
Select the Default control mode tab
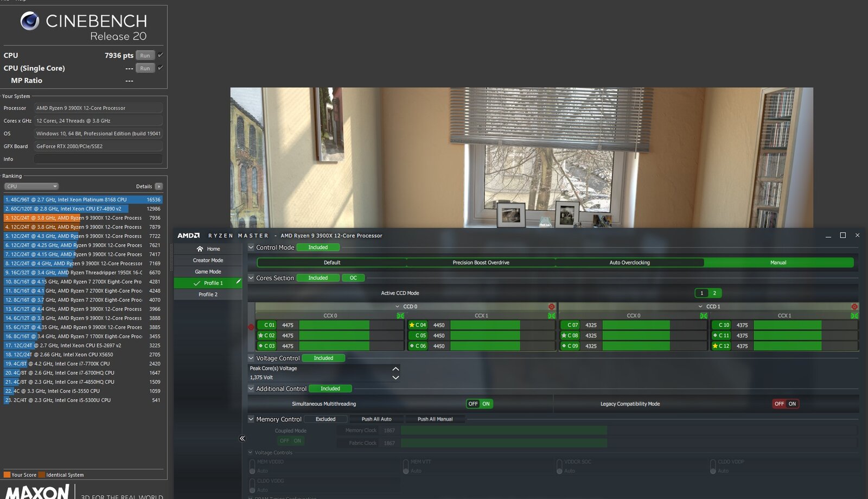(x=332, y=262)
